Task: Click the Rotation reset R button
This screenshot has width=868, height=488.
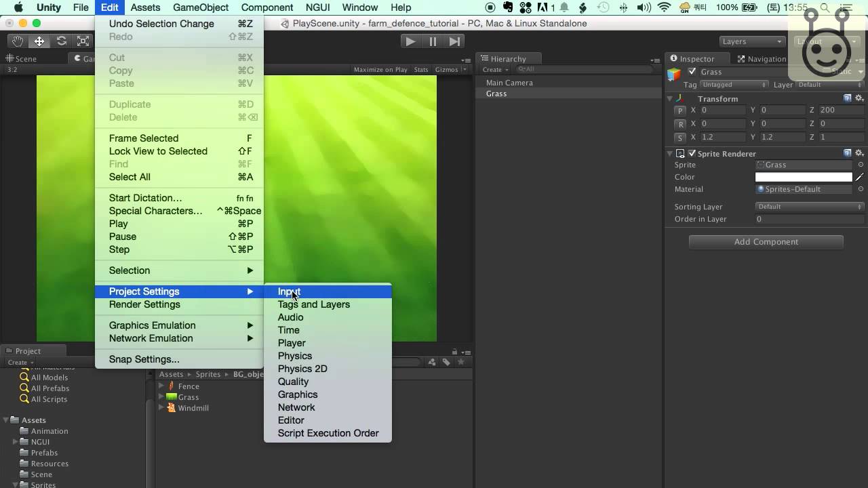Action: (680, 124)
